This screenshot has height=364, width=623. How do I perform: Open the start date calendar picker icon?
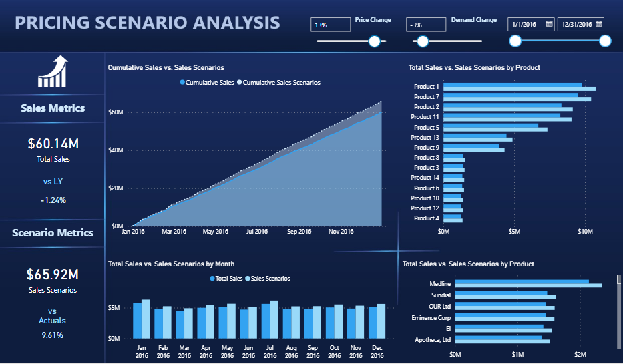[x=549, y=24]
